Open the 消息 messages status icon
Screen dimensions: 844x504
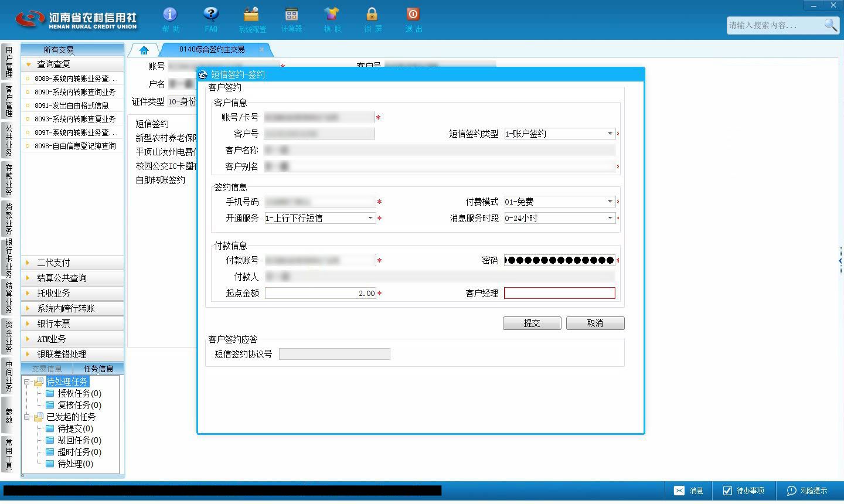[x=689, y=491]
